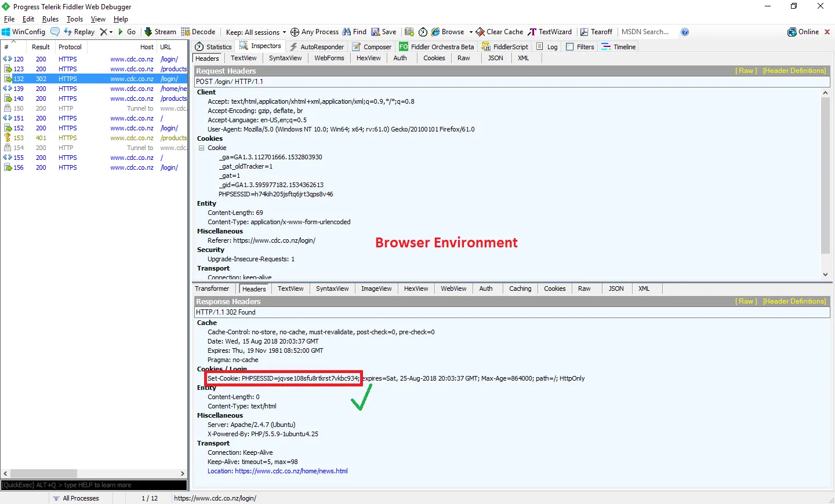Viewport: 835px width, 504px height.
Task: Click the timer clock icon
Action: point(423,32)
